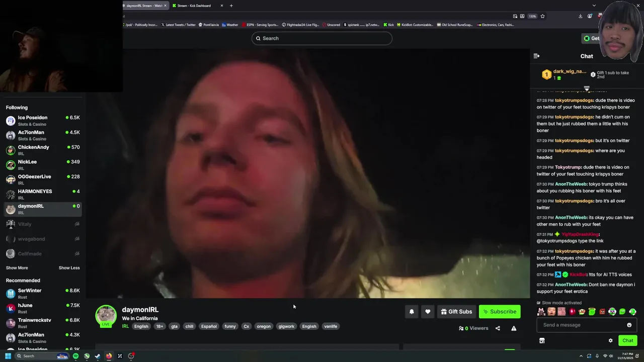Click the notification bell icon
Screen dimensions: 644x362
[x=412, y=312]
